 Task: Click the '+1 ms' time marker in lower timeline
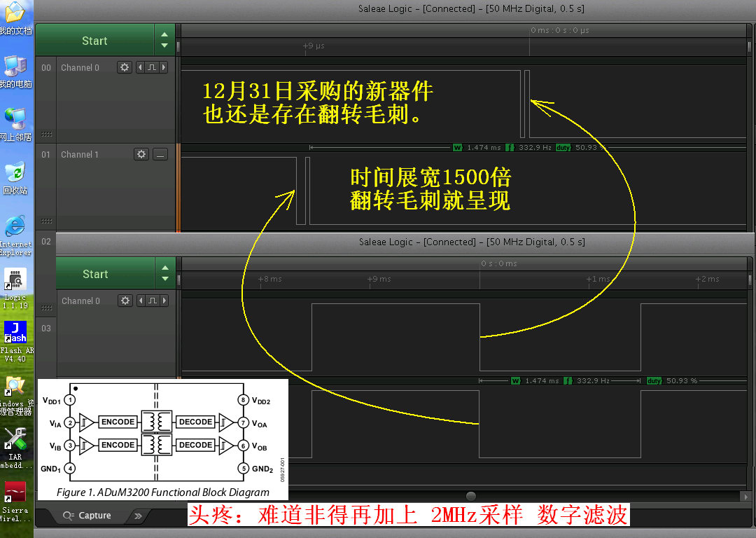click(598, 279)
